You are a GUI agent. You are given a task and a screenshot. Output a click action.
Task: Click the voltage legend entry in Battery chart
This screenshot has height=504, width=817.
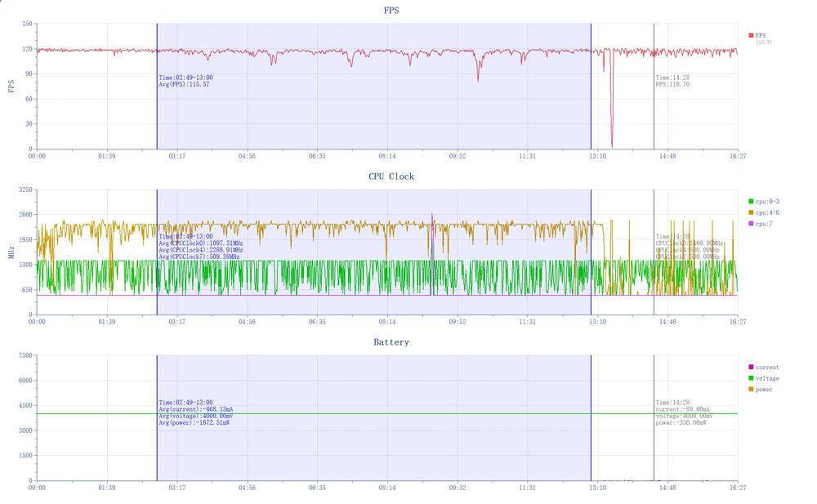coord(766,378)
